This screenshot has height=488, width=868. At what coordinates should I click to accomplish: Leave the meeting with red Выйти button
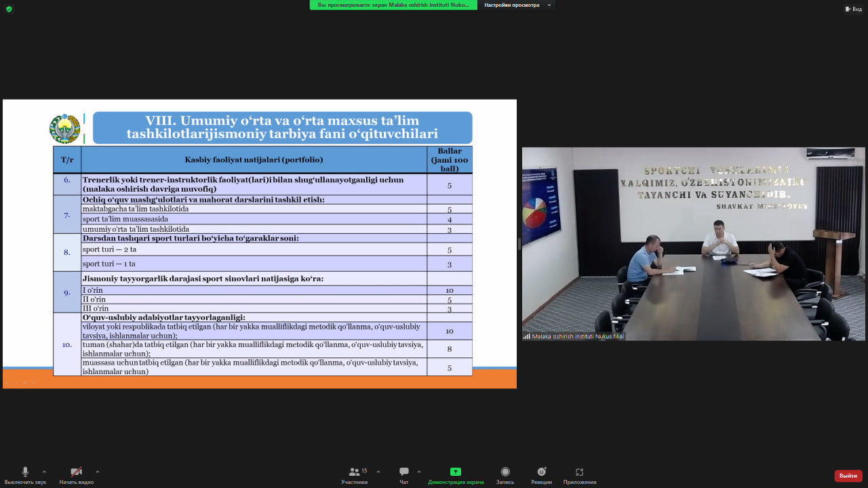848,476
